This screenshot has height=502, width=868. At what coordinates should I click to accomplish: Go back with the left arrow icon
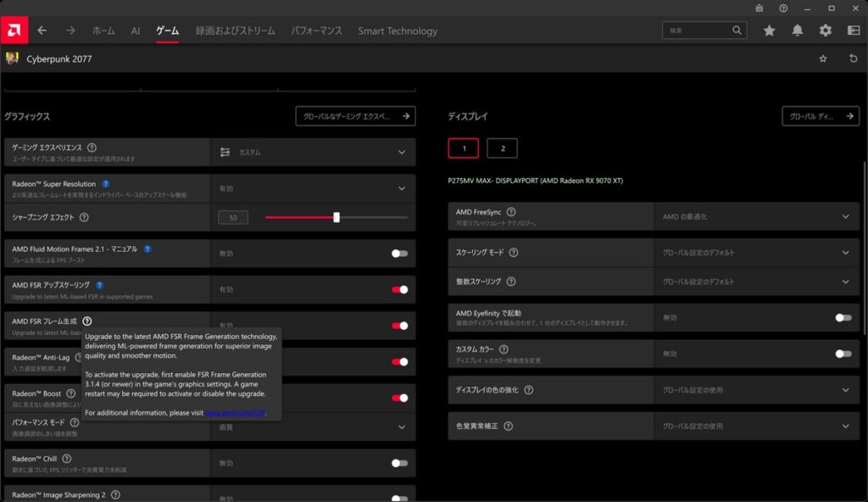[42, 31]
